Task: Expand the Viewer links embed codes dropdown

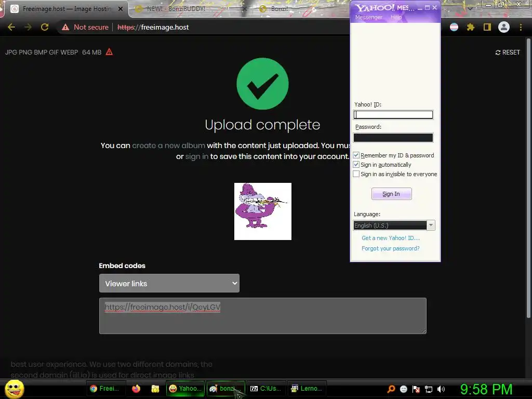Action: pos(169,283)
